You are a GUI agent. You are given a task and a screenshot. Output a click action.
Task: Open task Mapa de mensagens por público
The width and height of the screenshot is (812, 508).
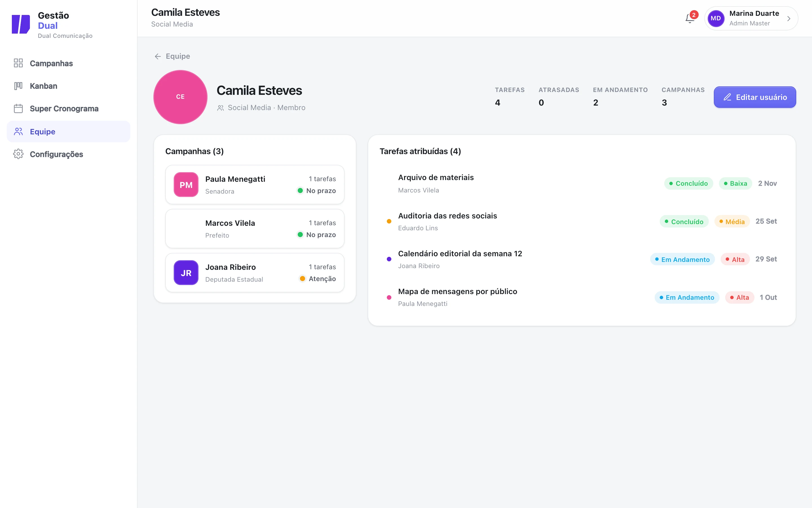tap(582, 297)
